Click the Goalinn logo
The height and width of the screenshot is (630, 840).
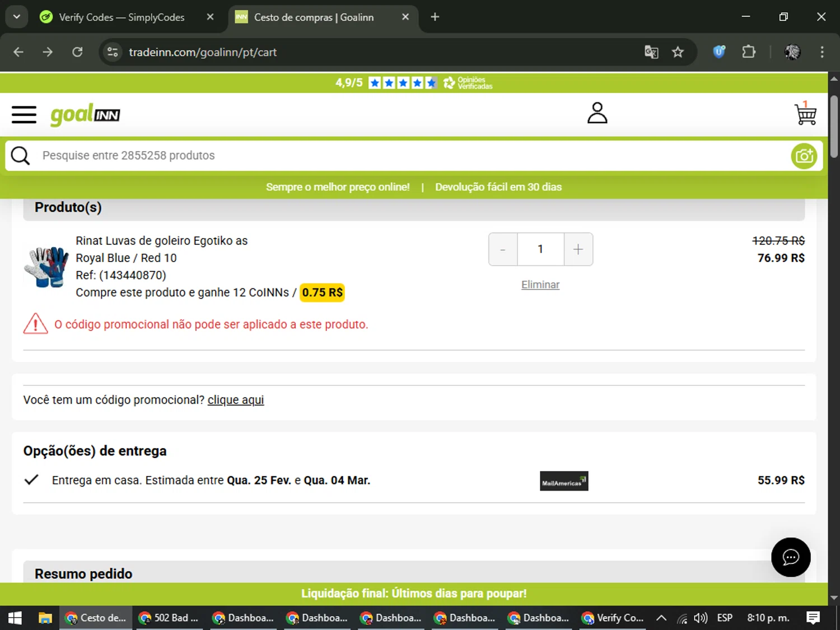[x=85, y=115]
